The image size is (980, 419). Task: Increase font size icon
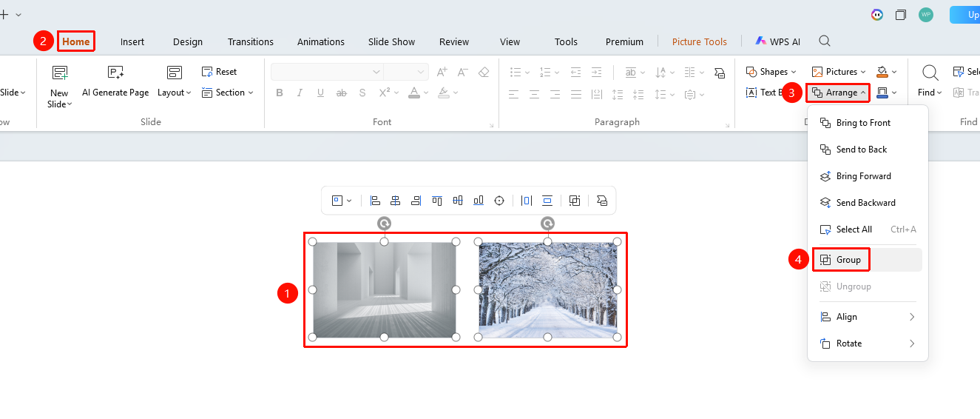[x=442, y=72]
